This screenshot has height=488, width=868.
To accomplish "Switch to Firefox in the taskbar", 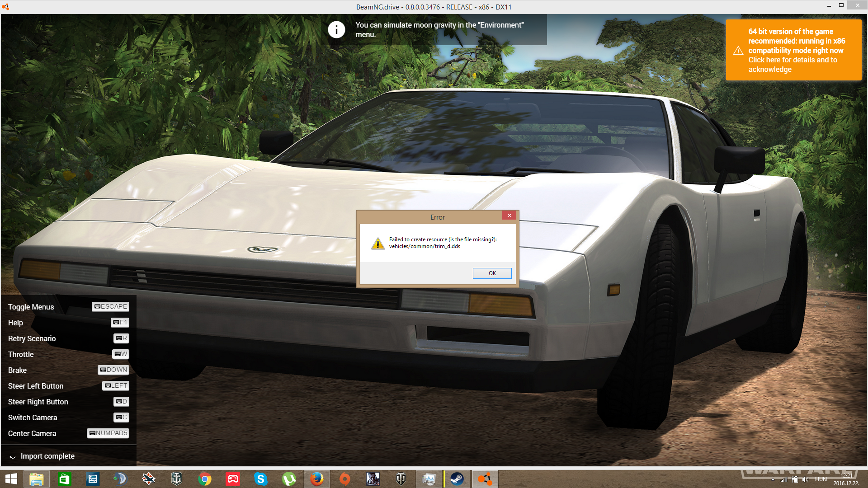I will 317,479.
